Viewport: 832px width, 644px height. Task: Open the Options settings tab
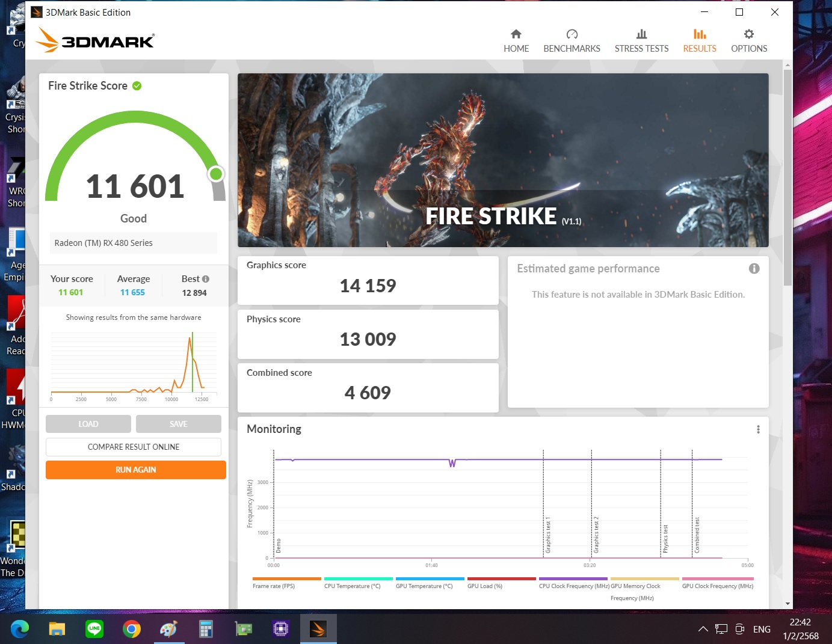click(749, 41)
